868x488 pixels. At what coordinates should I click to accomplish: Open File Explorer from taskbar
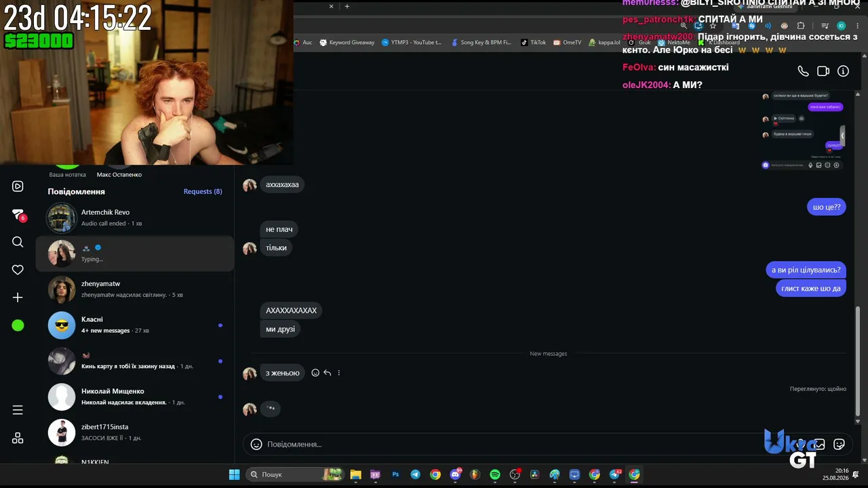point(355,474)
